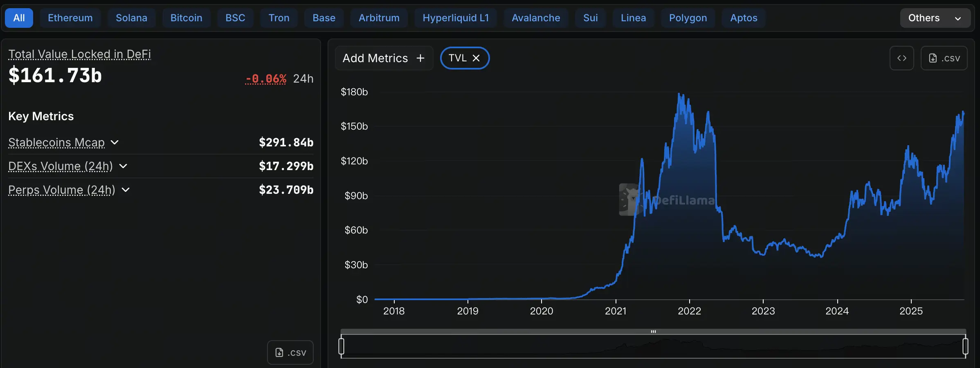
Task: Click the -0.06% 24h change value
Action: click(x=266, y=79)
